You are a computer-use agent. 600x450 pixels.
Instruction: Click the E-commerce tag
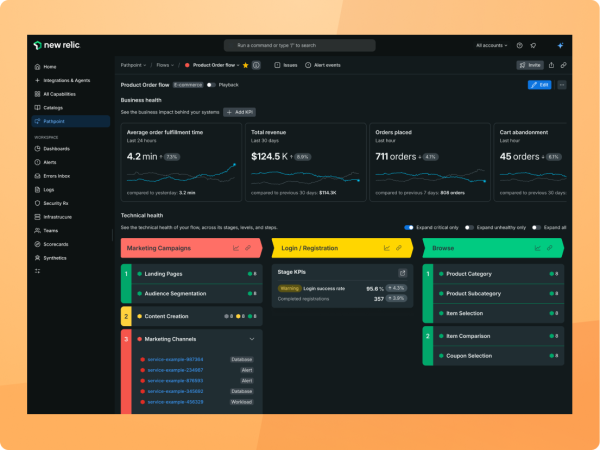(x=188, y=85)
